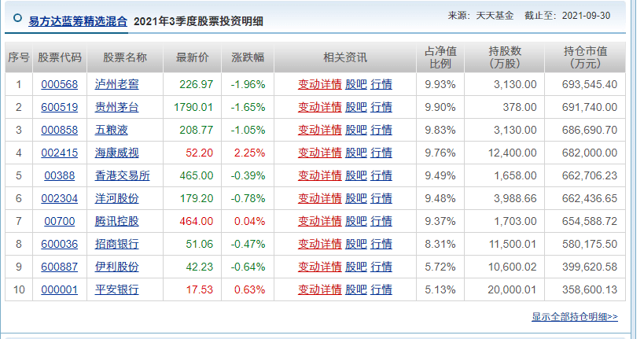Open the 香港交易所 stock link
The width and height of the screenshot is (644, 339).
121,175
